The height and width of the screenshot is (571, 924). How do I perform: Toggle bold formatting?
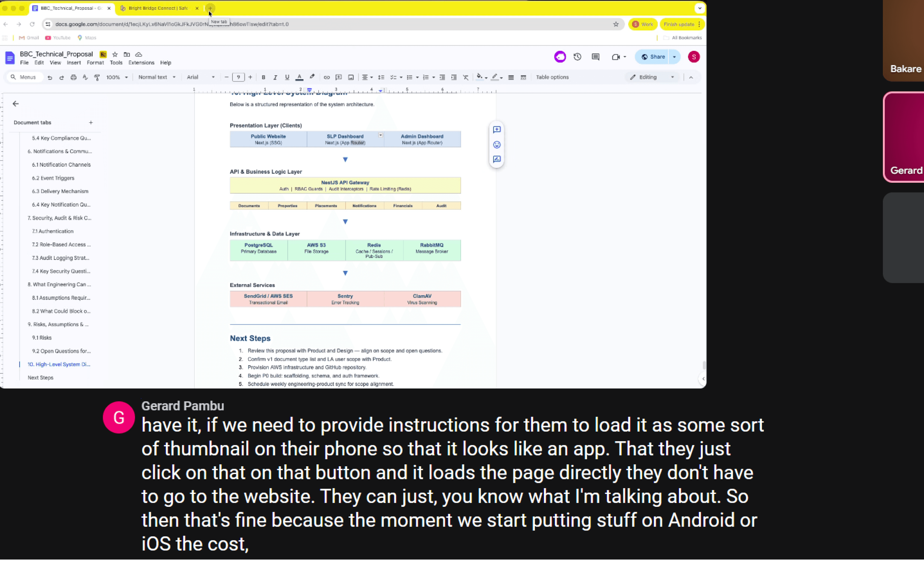tap(263, 77)
